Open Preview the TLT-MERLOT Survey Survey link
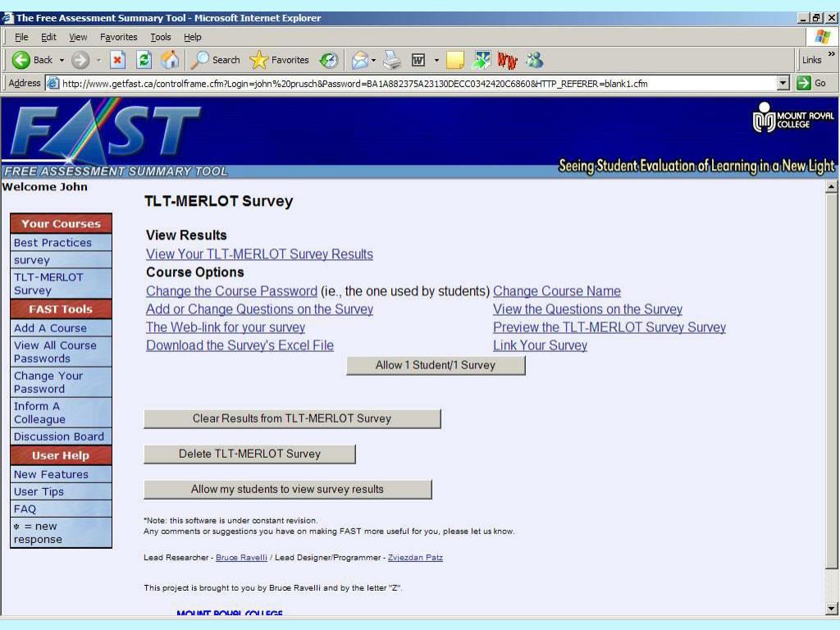This screenshot has height=630, width=840. click(x=609, y=327)
